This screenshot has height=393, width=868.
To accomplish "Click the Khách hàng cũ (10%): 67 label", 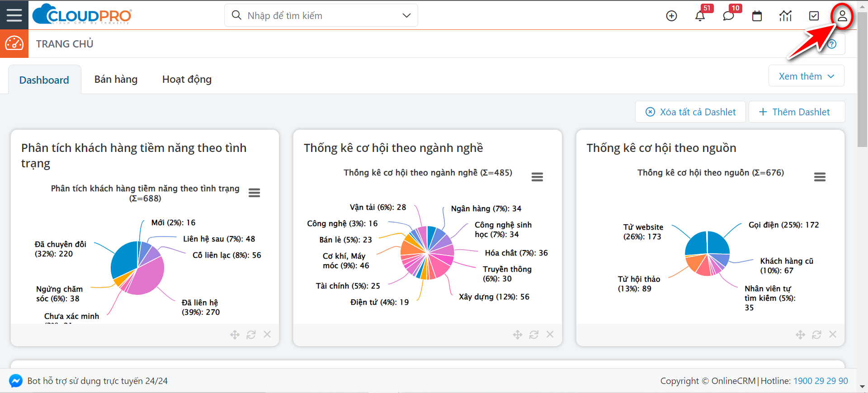I will (x=786, y=265).
